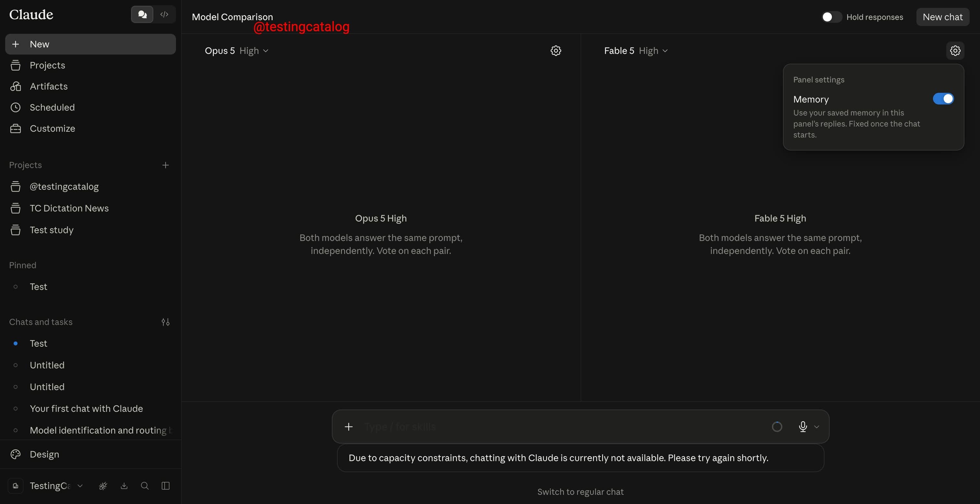The image size is (980, 504).
Task: Add a new project with plus icon
Action: (x=165, y=165)
